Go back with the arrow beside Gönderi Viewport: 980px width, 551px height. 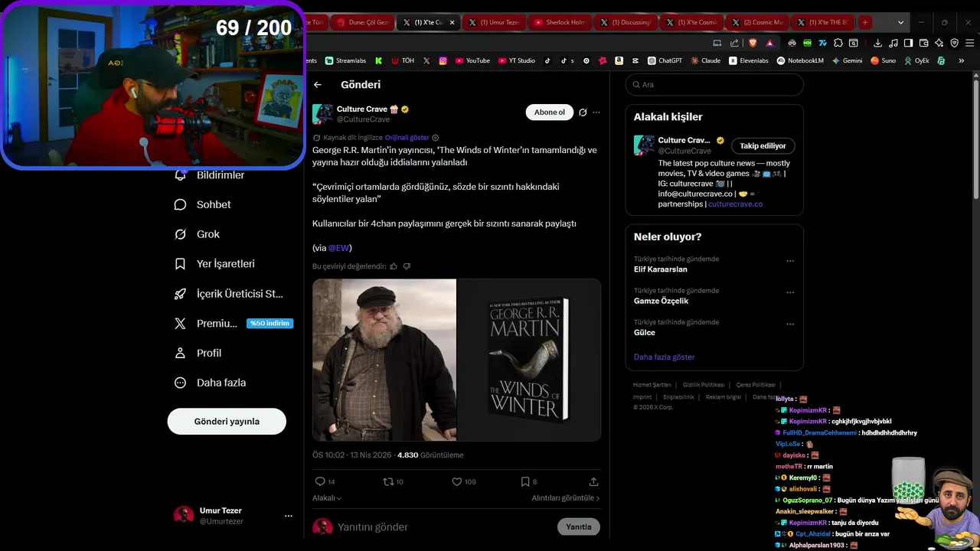click(318, 85)
